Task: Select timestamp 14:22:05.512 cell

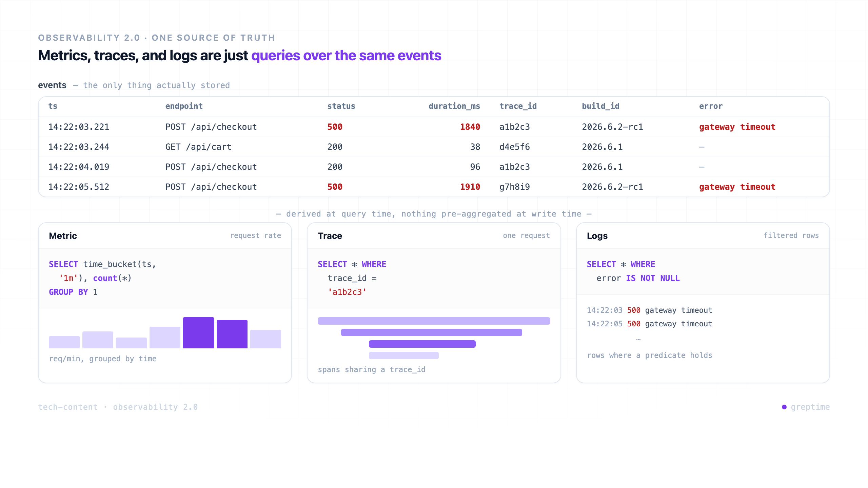Action: 79,187
